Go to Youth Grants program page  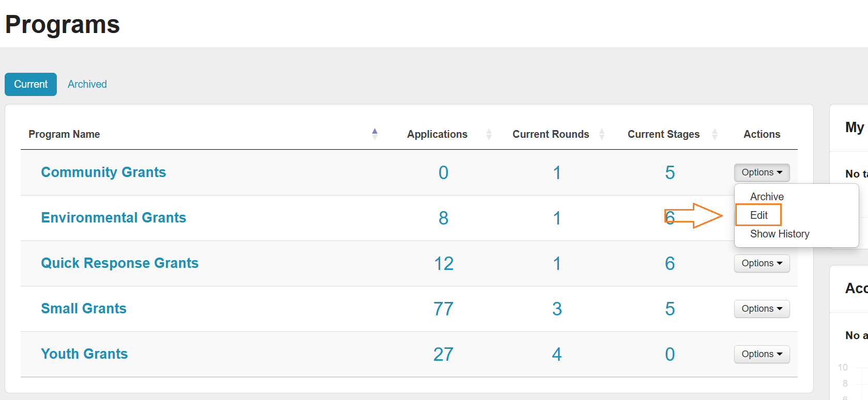click(84, 354)
